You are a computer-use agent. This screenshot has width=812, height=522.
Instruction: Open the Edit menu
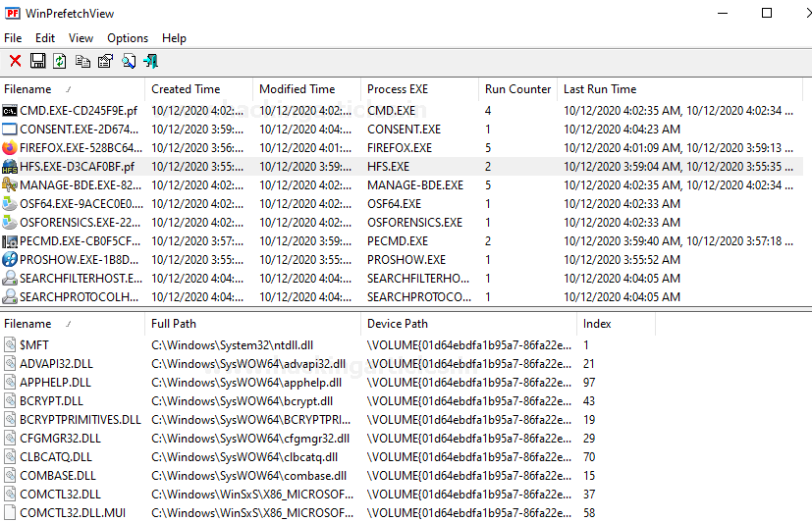[45, 38]
